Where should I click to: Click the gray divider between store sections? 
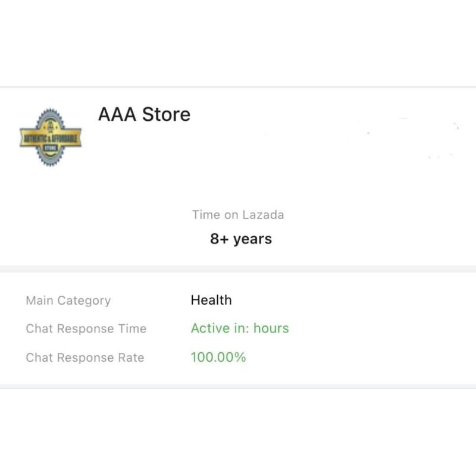click(238, 269)
